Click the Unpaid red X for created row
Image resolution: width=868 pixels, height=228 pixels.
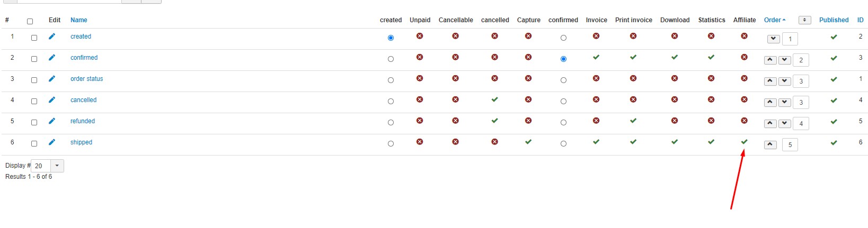(420, 36)
